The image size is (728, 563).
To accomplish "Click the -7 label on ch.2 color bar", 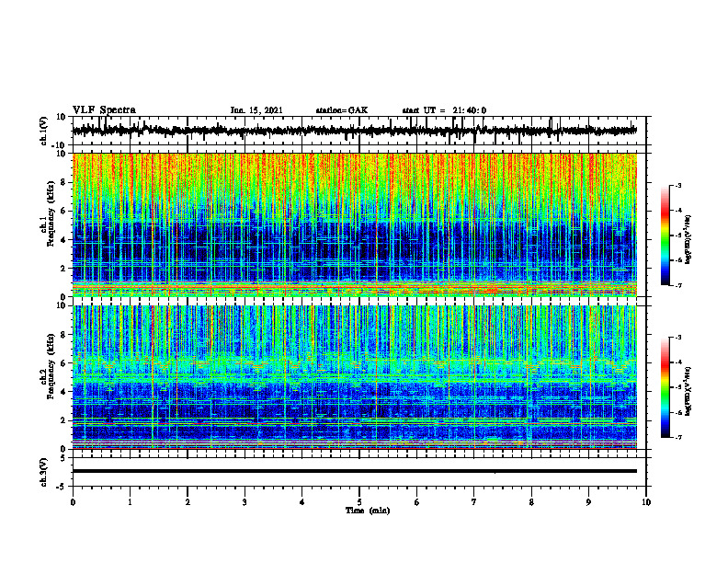I will click(x=677, y=437).
